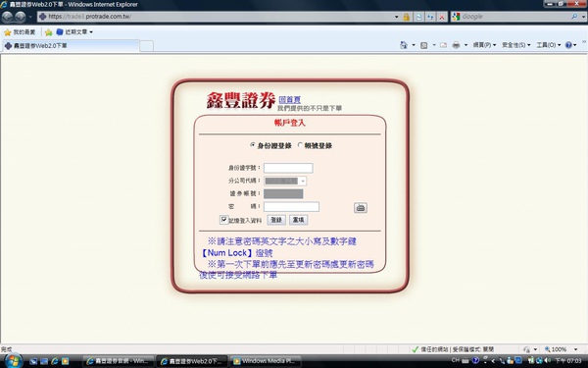Click the Windows Start orb
Viewport: 588px width, 368px height.
click(13, 361)
